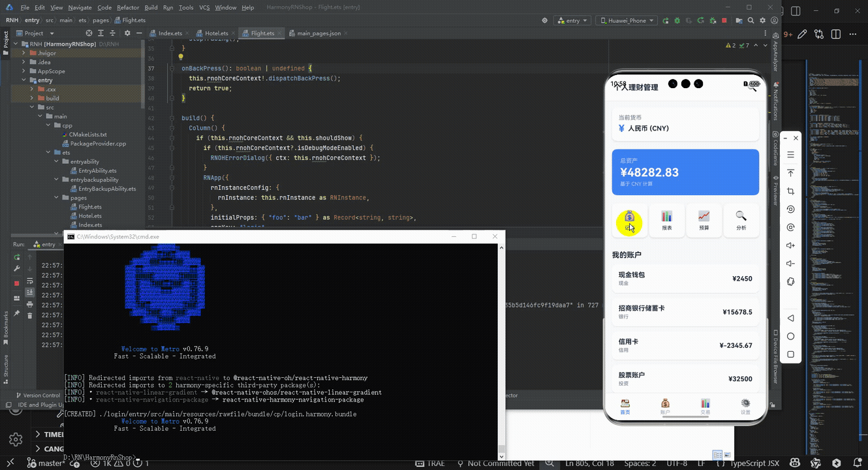Tap the 现金钱包 account row
This screenshot has width=868, height=470.
point(685,279)
